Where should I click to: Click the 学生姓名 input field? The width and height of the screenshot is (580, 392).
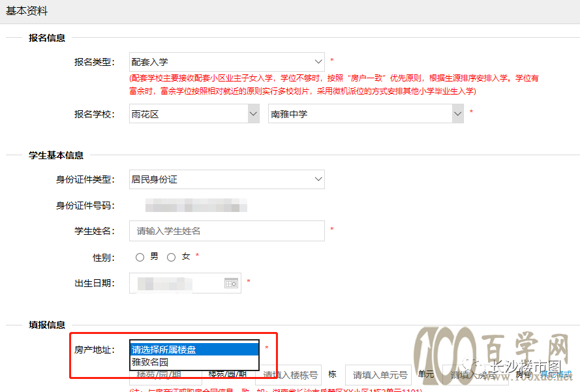coord(227,231)
